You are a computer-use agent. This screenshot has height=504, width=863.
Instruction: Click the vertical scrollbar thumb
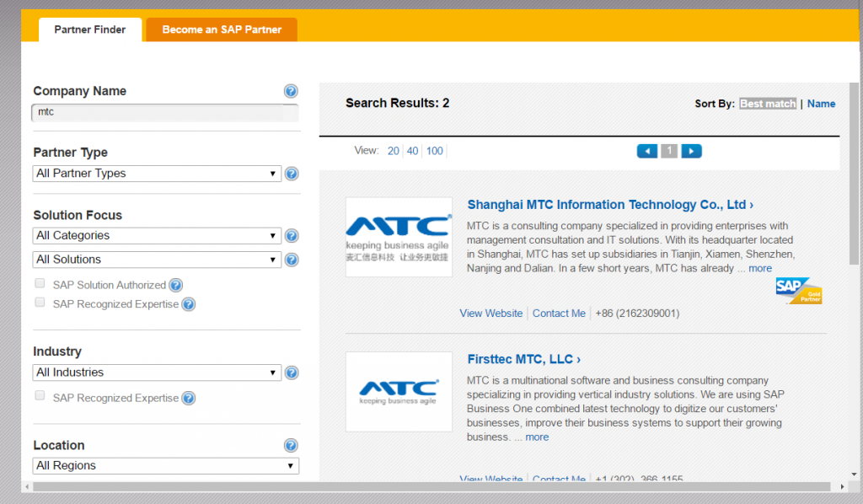(854, 174)
